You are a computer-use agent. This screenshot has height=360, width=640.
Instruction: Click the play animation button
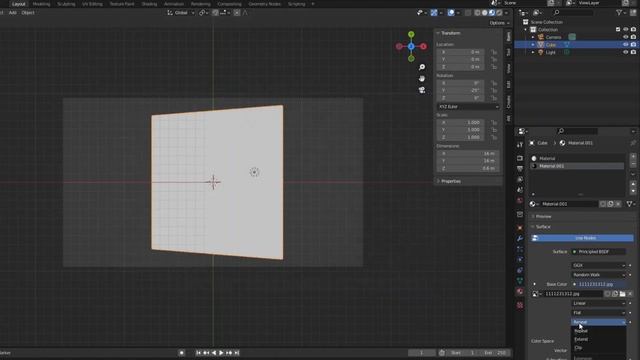[221, 353]
